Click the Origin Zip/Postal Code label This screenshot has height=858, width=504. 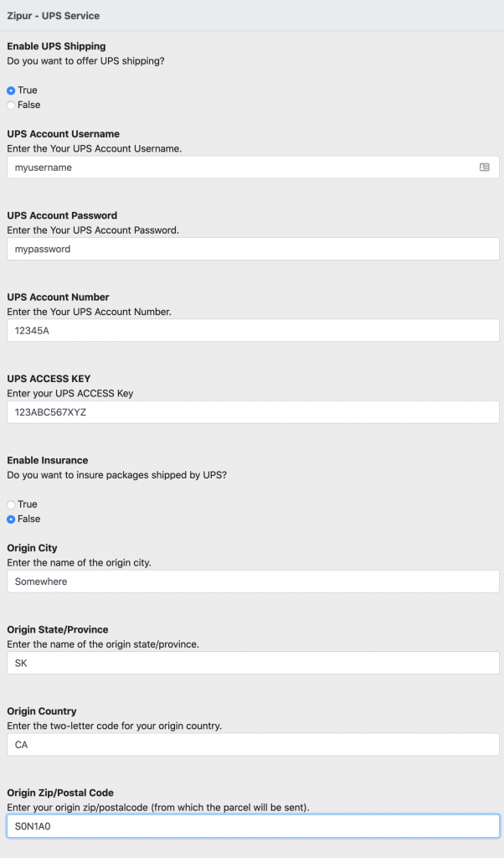[60, 793]
